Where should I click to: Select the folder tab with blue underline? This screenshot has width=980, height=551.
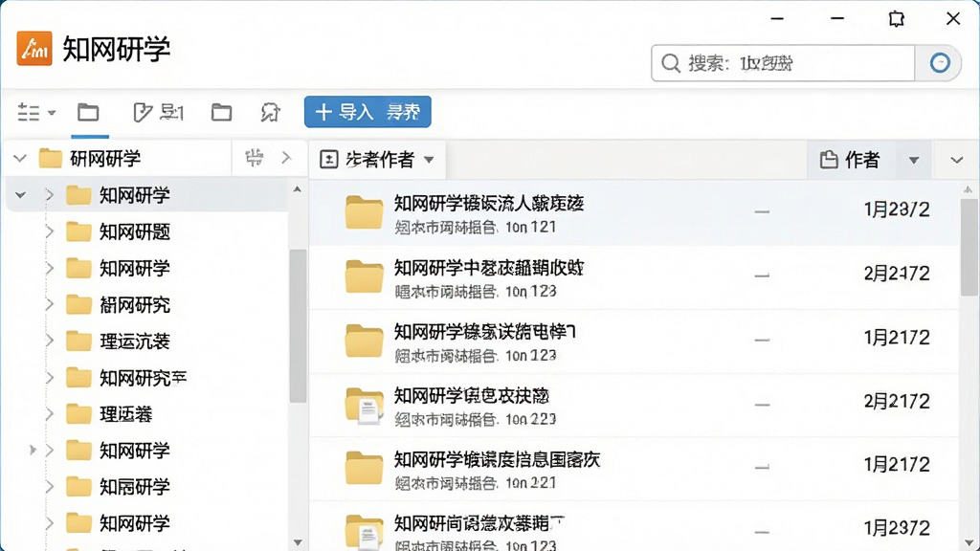(88, 113)
